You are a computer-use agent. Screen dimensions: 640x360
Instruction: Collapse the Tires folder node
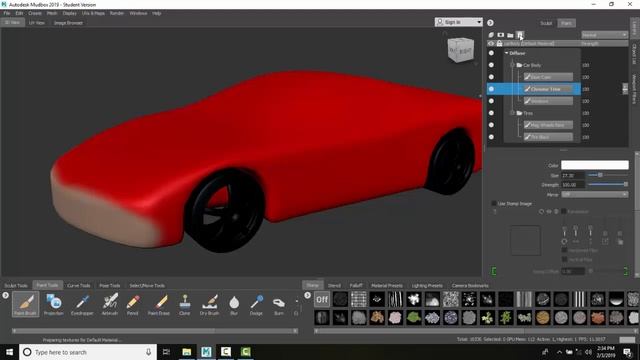tap(512, 113)
